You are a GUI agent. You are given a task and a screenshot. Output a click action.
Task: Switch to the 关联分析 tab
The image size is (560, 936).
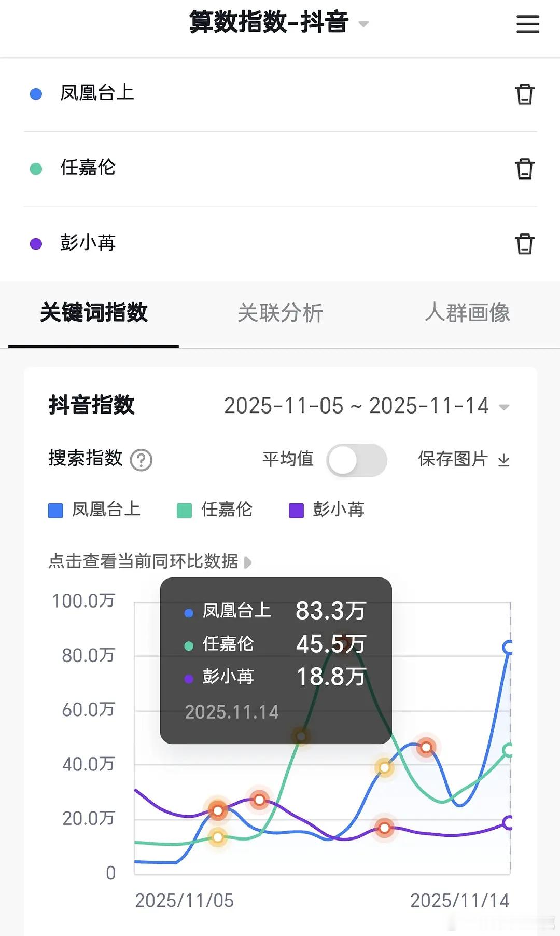click(280, 313)
